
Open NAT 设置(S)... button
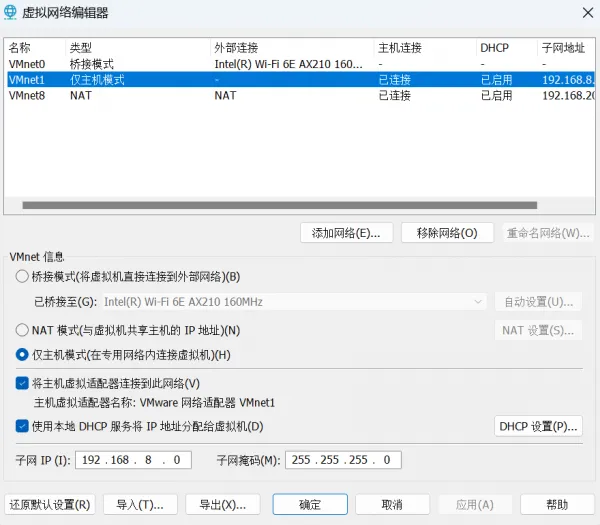[x=538, y=330]
